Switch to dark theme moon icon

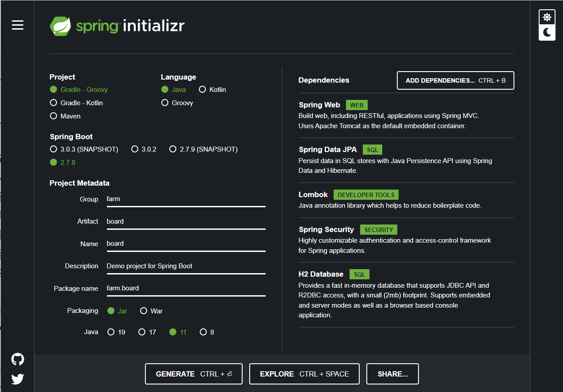(547, 32)
